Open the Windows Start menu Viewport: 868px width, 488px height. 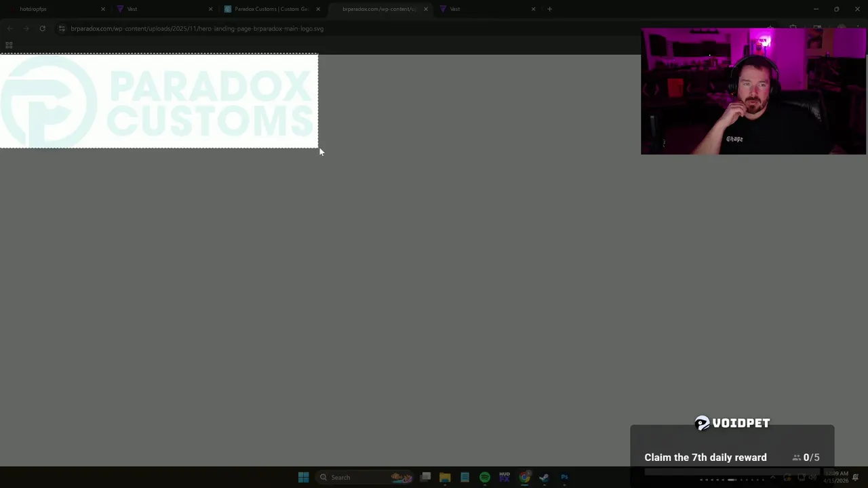tap(303, 477)
